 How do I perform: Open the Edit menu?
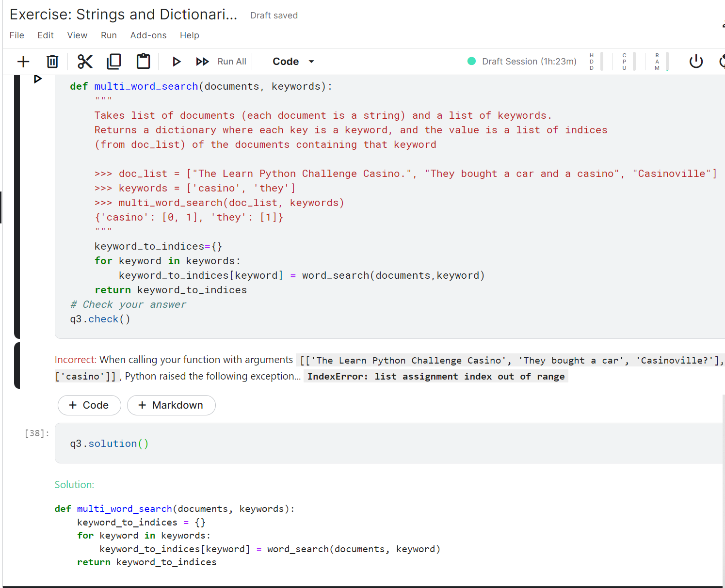tap(46, 35)
